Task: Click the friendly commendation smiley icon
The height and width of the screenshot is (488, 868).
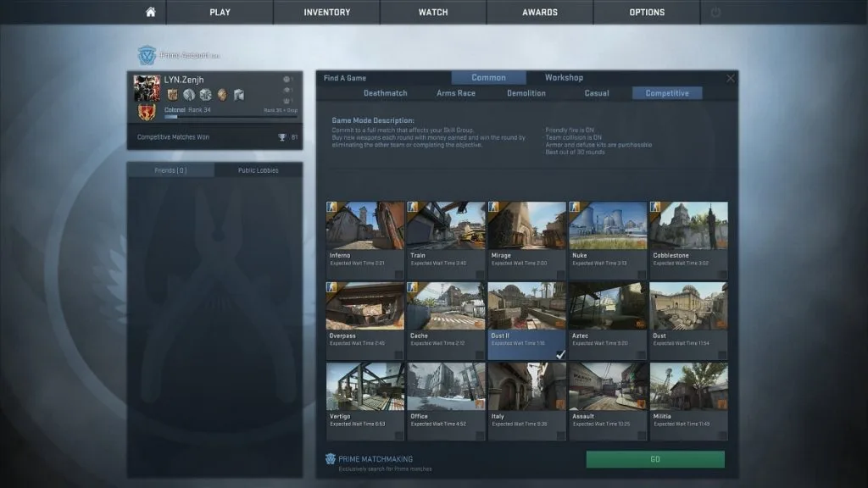Action: [287, 80]
